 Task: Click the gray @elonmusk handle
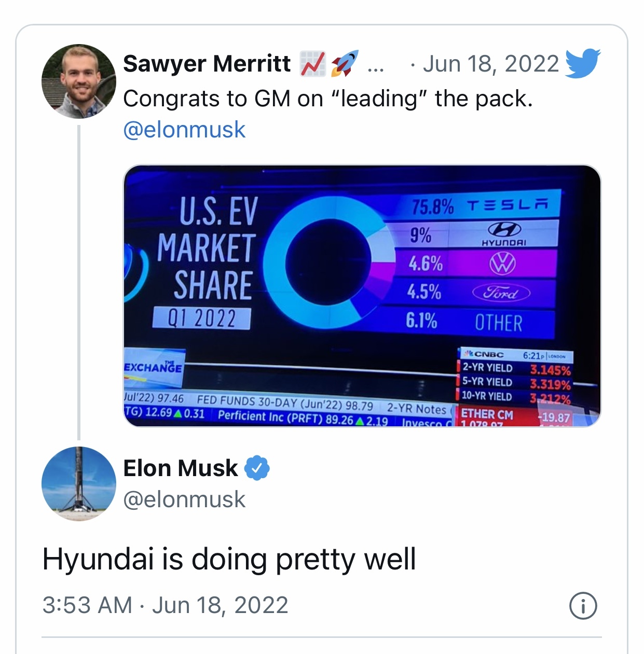pyautogui.click(x=184, y=499)
